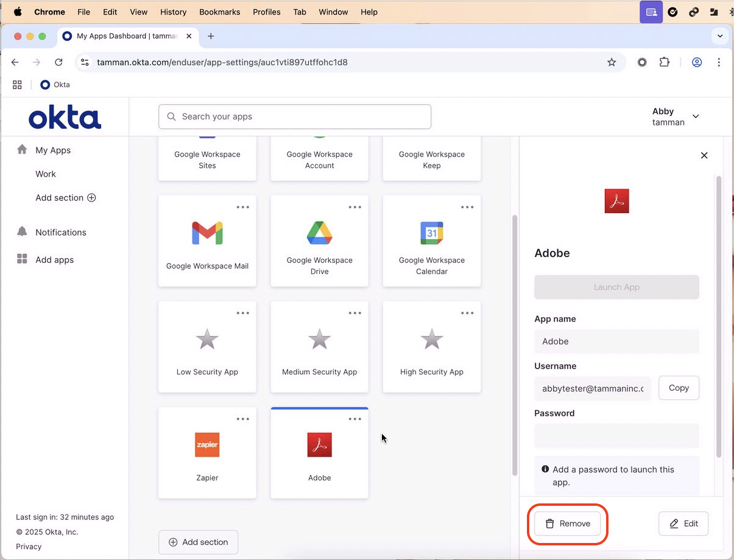Open the File menu
734x560 pixels.
(x=84, y=12)
